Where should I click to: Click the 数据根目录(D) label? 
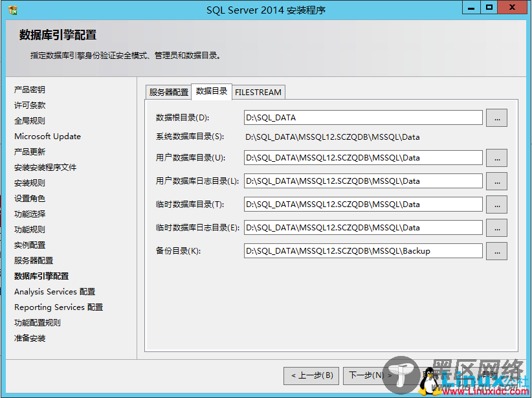(183, 118)
